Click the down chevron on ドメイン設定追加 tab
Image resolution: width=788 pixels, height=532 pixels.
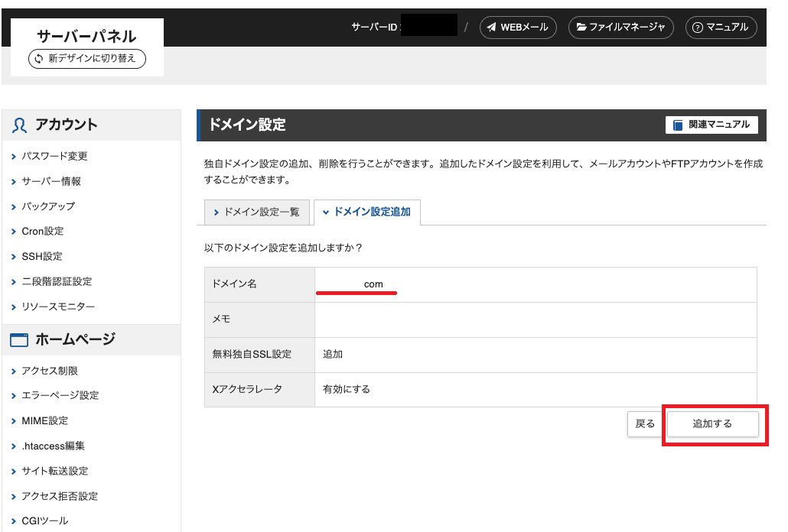(326, 212)
